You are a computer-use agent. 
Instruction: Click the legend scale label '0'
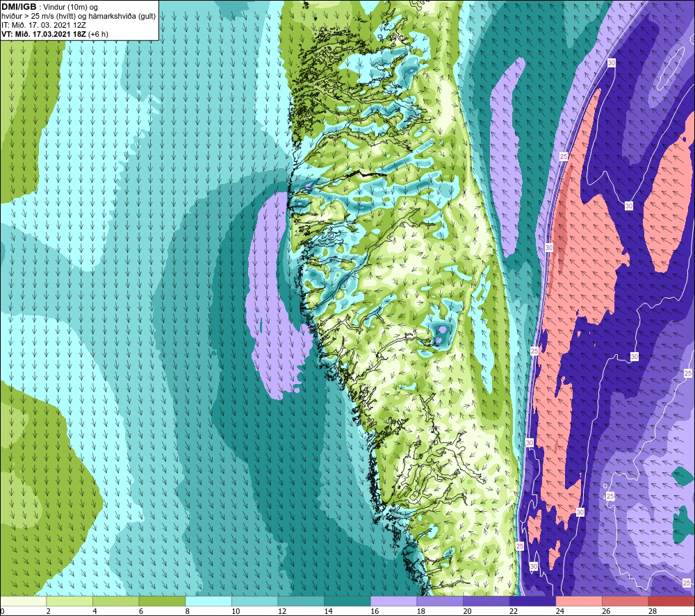pyautogui.click(x=2, y=612)
